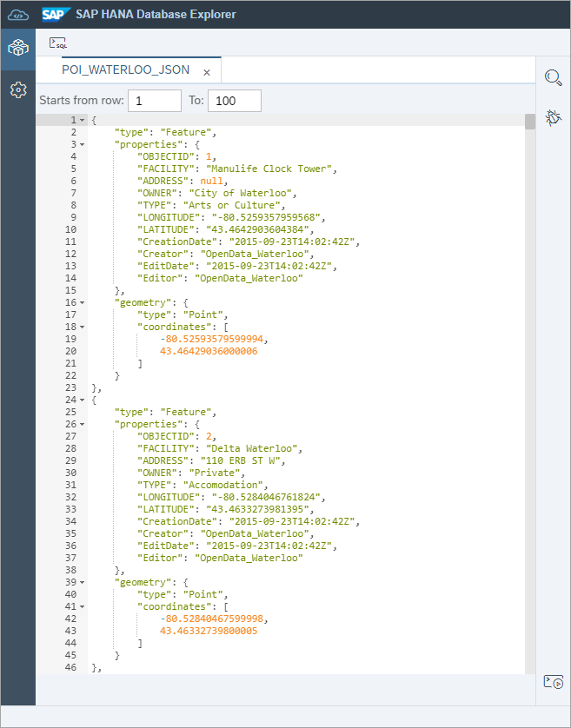Click the Creator value on line 35

255,533
